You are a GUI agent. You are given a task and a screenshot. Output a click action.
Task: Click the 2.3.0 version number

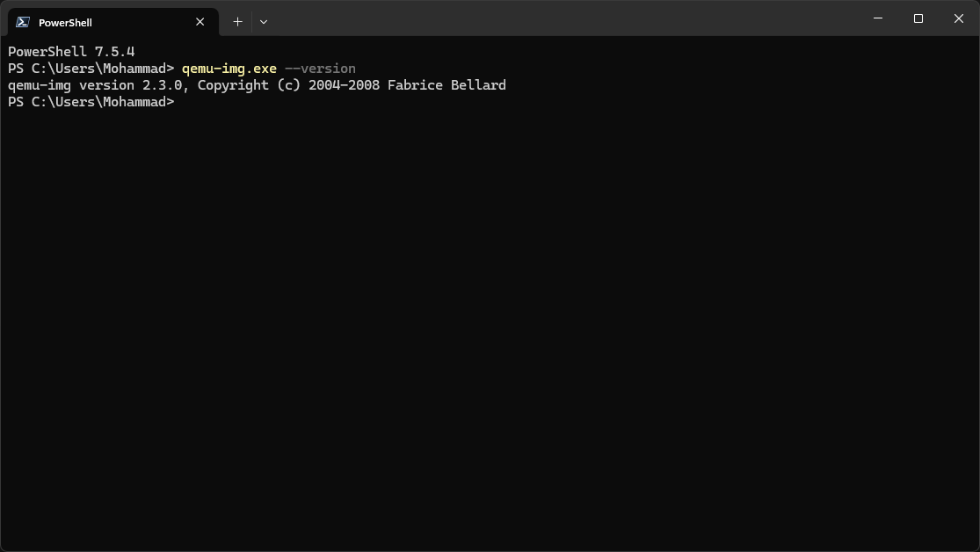click(162, 85)
